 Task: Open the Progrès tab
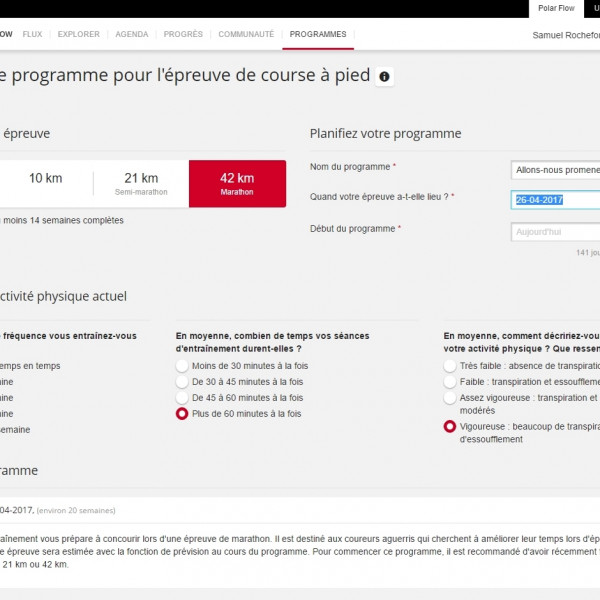[x=183, y=34]
